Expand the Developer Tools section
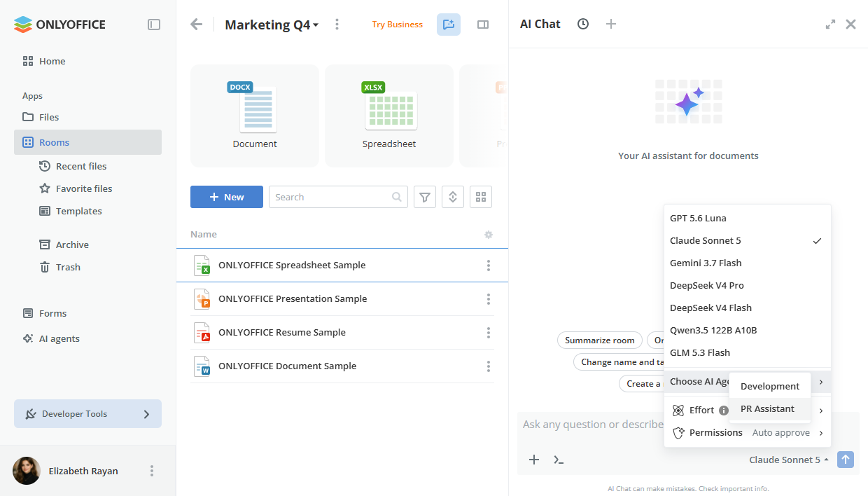This screenshot has height=496, width=868. coord(87,413)
